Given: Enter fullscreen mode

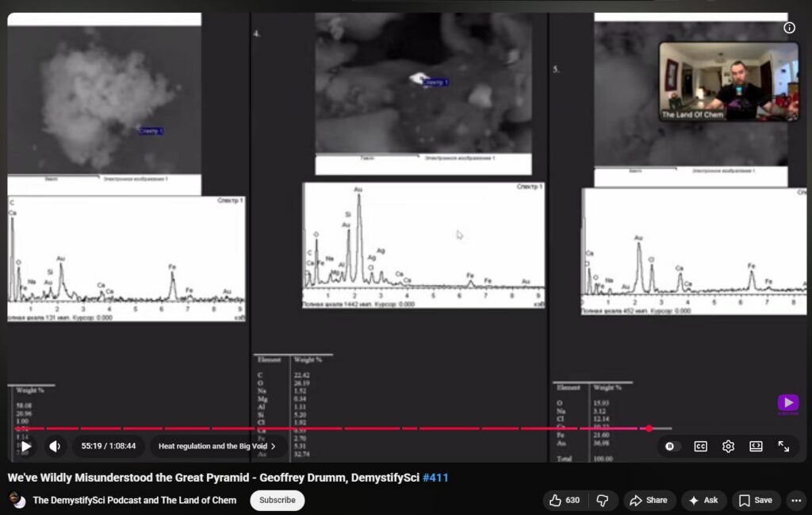Looking at the screenshot, I should (783, 447).
